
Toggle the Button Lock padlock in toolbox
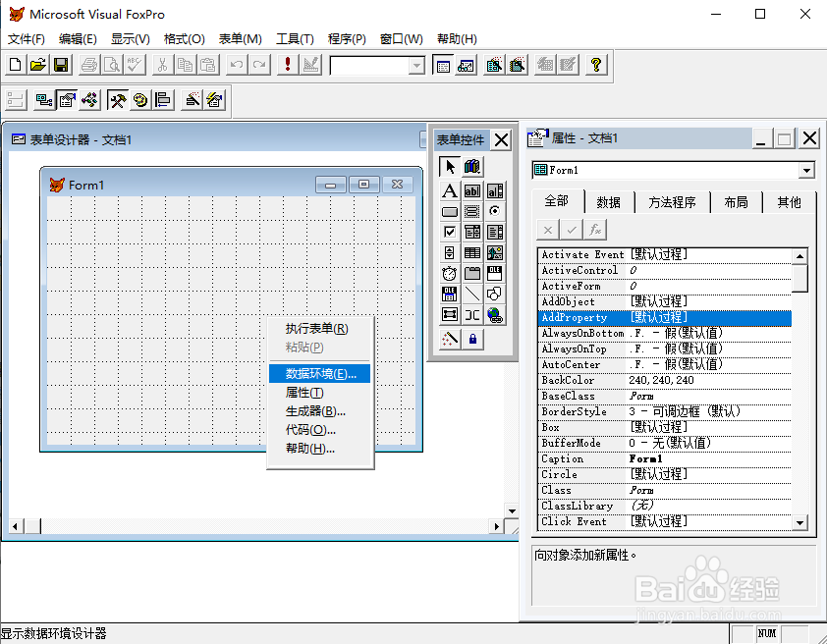[x=472, y=340]
